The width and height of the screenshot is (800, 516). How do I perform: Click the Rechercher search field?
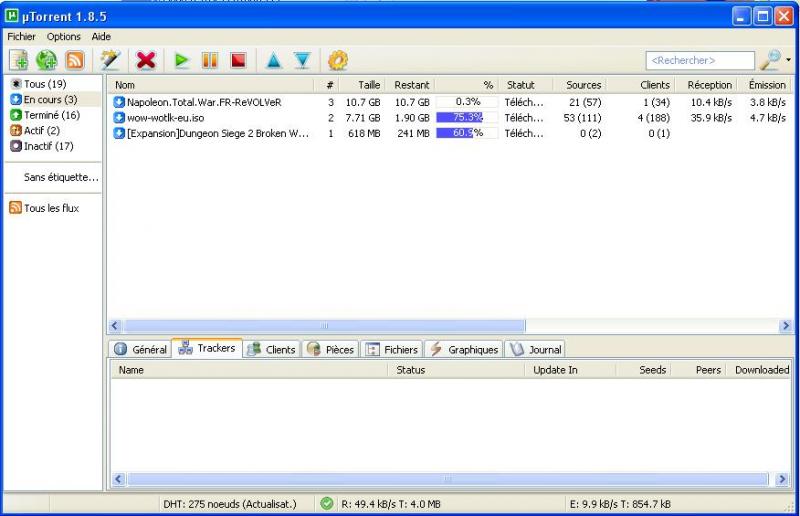point(700,60)
